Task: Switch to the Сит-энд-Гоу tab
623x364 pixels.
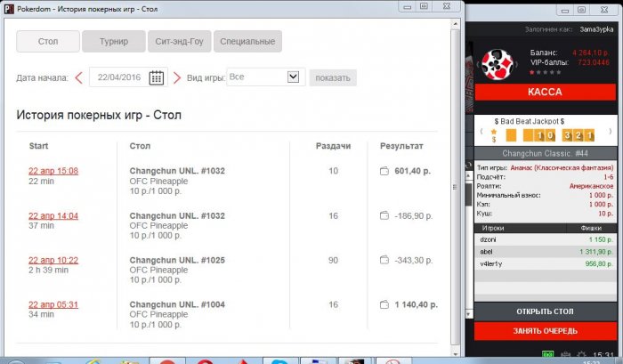Action: pos(179,41)
